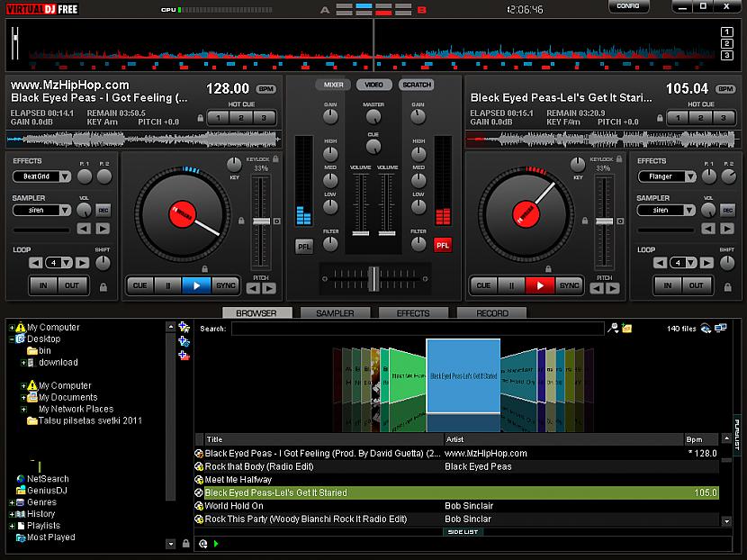Screen dimensions: 747x560
Task: Toggle left deck PFL headphone monitor
Action: [304, 247]
